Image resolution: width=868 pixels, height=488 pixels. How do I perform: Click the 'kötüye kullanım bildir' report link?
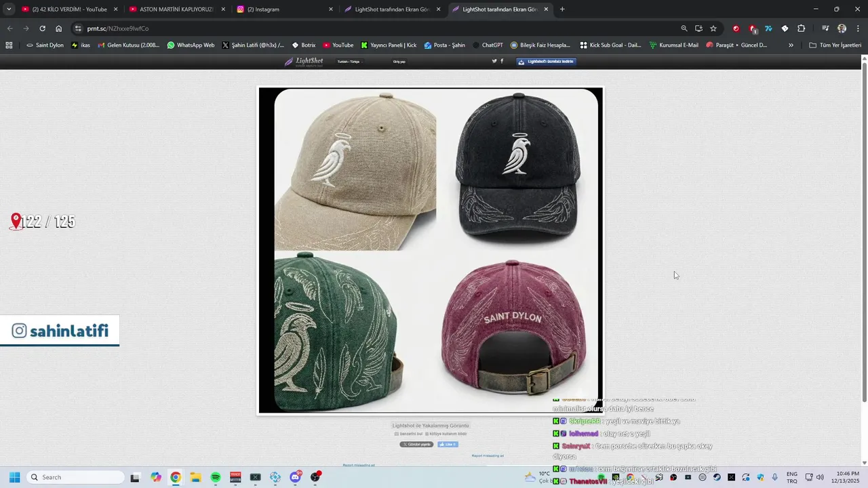click(446, 434)
